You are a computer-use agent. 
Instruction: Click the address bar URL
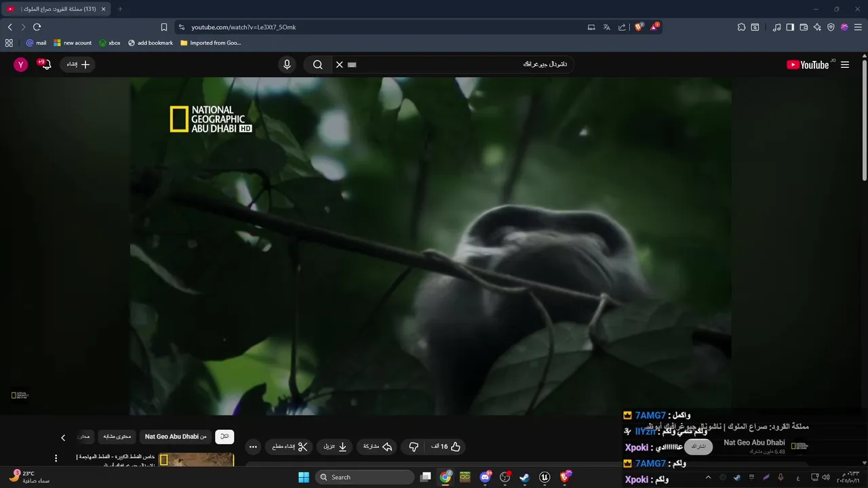[x=243, y=27]
